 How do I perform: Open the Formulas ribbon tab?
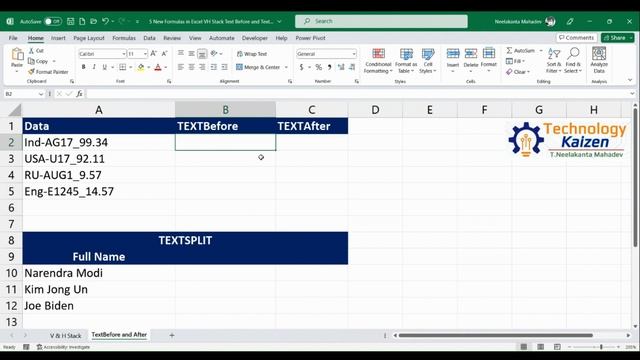pos(124,38)
